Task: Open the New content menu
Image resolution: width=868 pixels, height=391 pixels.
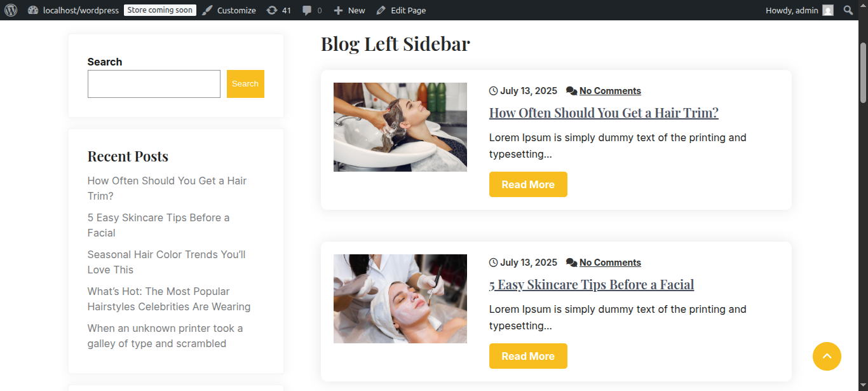Action: tap(349, 10)
